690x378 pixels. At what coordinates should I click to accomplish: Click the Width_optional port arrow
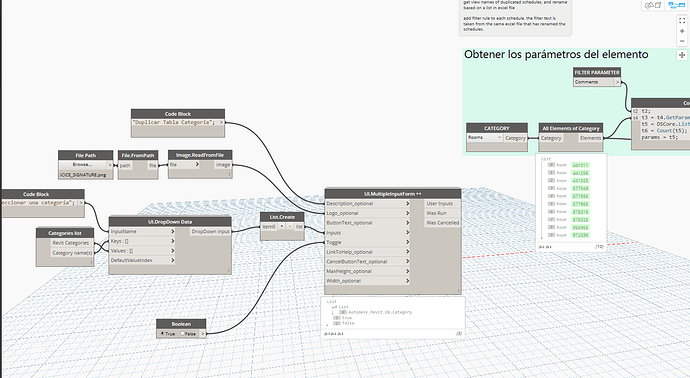pos(407,281)
